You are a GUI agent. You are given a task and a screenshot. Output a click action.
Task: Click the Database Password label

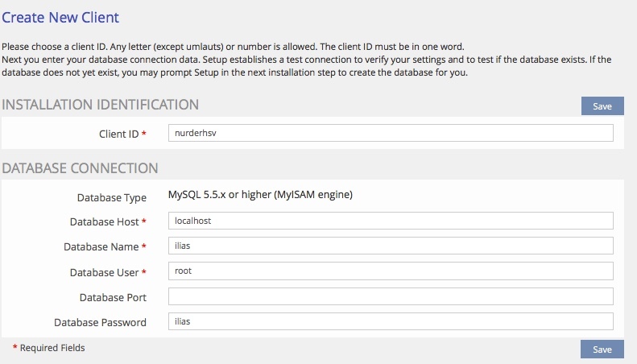100,322
